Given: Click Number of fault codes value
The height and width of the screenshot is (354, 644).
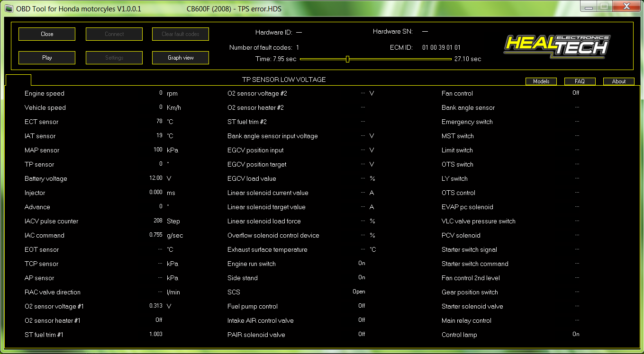Looking at the screenshot, I should 298,47.
